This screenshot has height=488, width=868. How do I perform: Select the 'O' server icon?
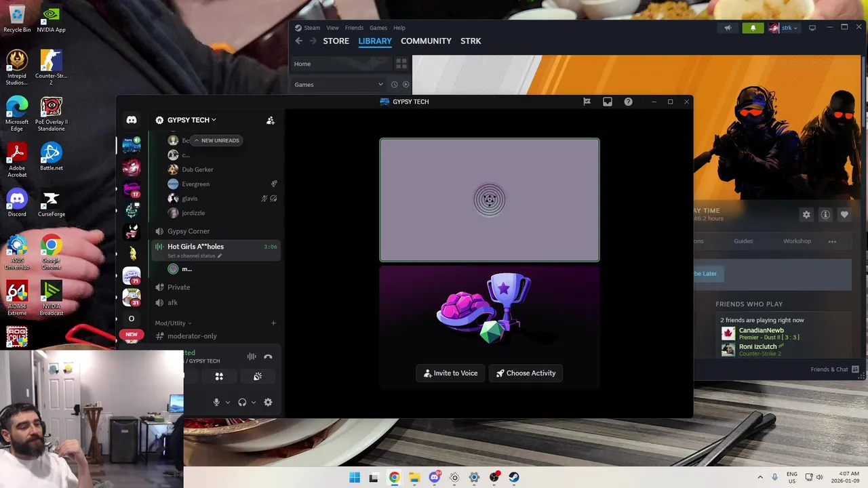pos(132,319)
